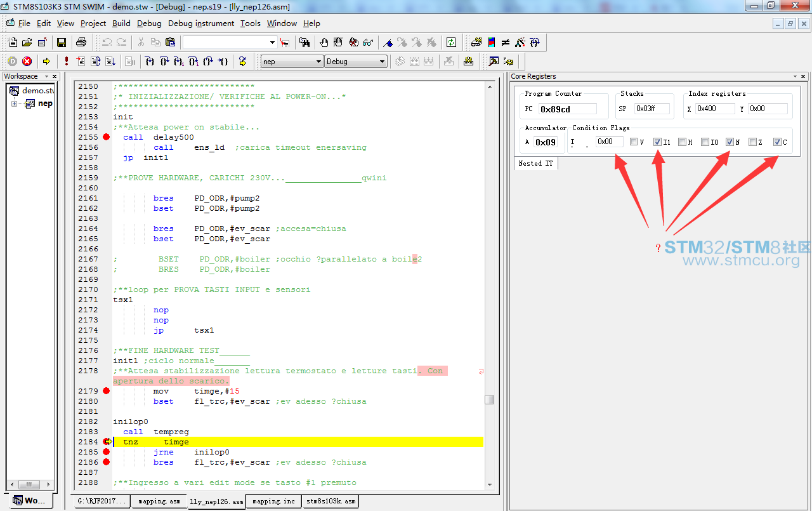This screenshot has height=511, width=812.
Task: Click the binoculars Find in Files icon
Action: click(x=304, y=43)
